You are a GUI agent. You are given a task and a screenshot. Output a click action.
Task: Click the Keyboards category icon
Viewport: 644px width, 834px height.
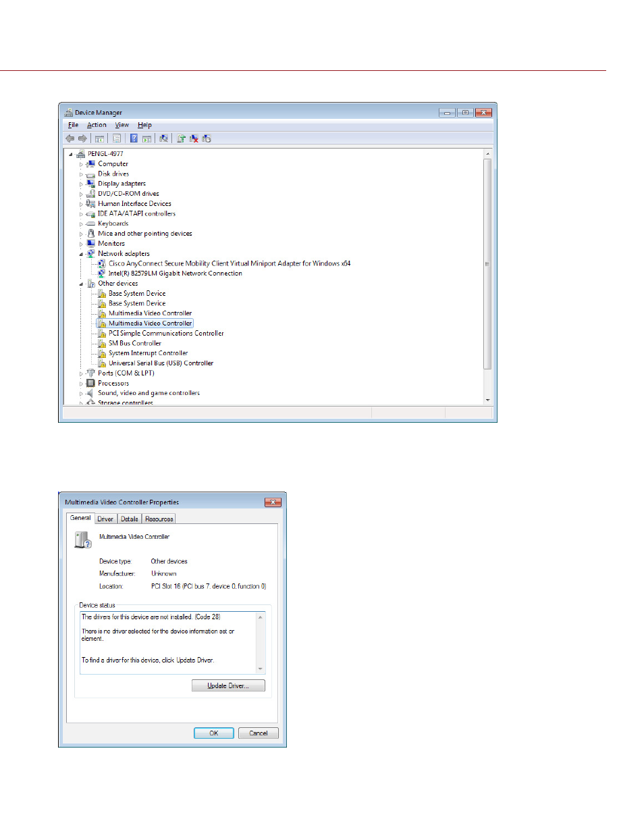click(x=90, y=224)
